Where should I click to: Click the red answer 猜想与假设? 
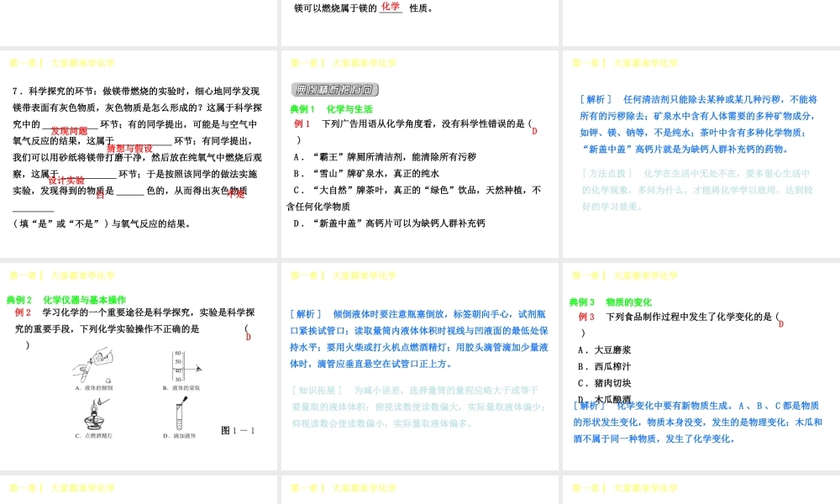pos(129,148)
